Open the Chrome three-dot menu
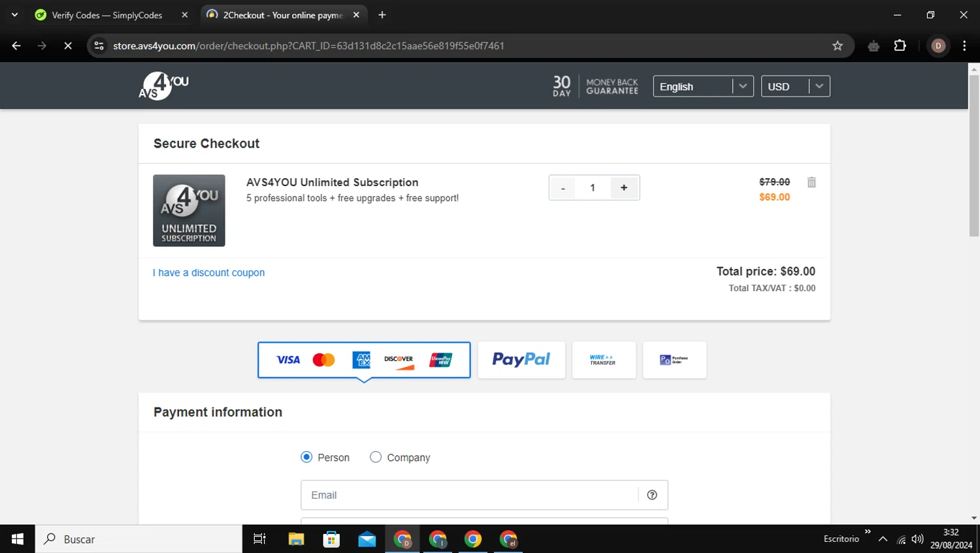This screenshot has width=980, height=553. point(964,46)
